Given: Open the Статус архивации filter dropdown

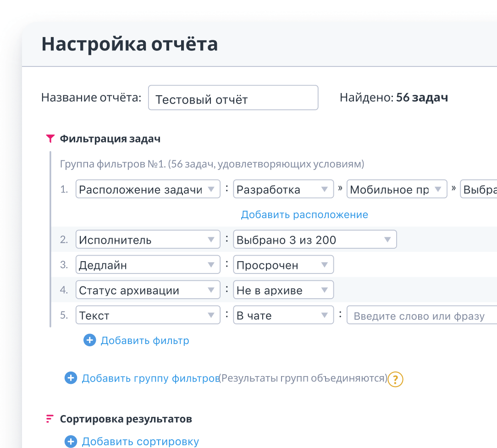Looking at the screenshot, I should [x=148, y=290].
